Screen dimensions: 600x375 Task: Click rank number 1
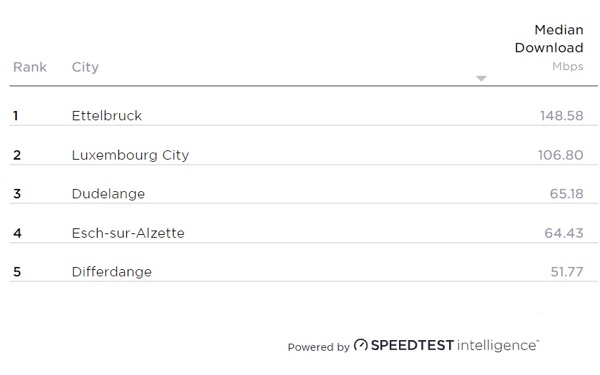pos(16,116)
